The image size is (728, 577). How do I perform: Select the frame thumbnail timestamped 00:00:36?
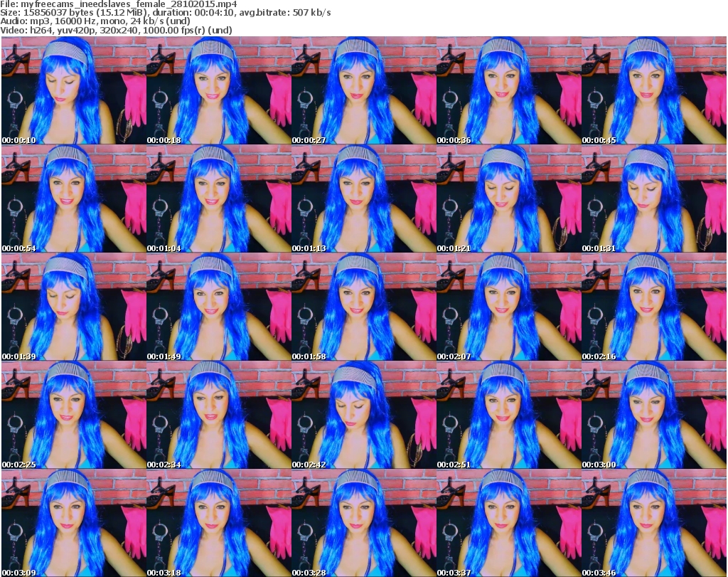509,90
